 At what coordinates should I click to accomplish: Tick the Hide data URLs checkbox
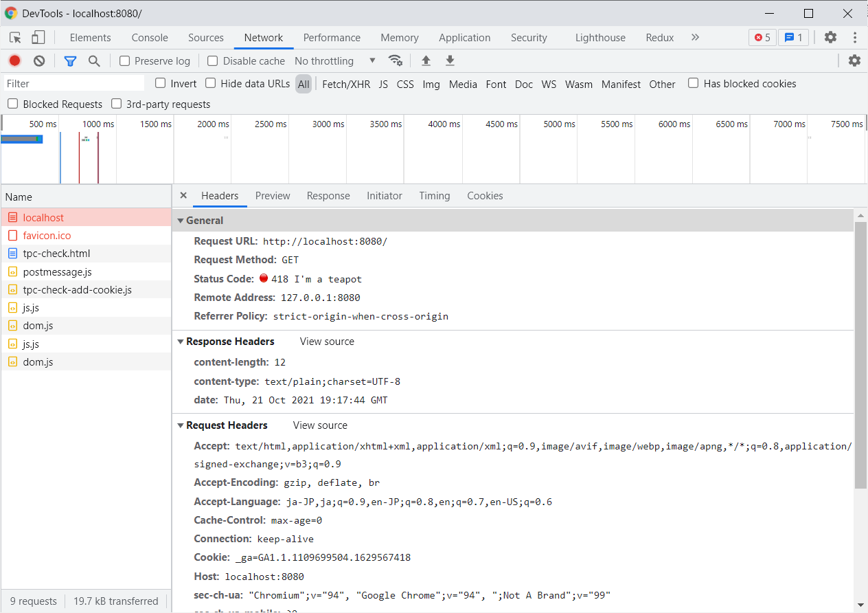click(x=211, y=83)
